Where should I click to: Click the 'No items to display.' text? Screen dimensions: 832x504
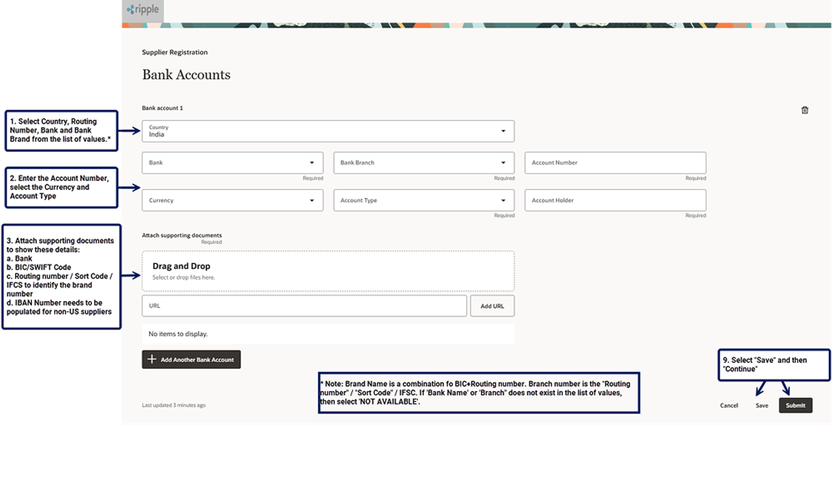pos(178,334)
